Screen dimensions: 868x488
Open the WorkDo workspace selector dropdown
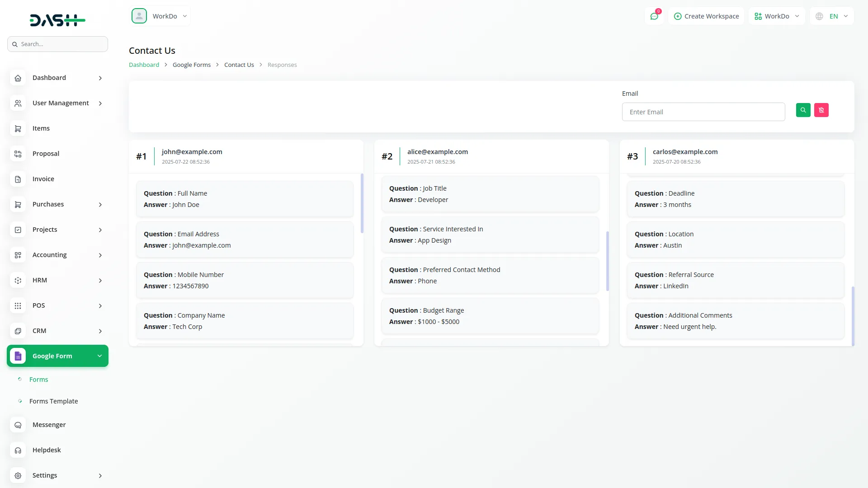(777, 16)
